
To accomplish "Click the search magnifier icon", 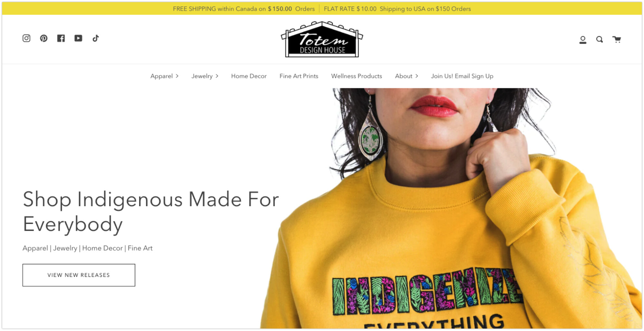I will click(x=600, y=40).
